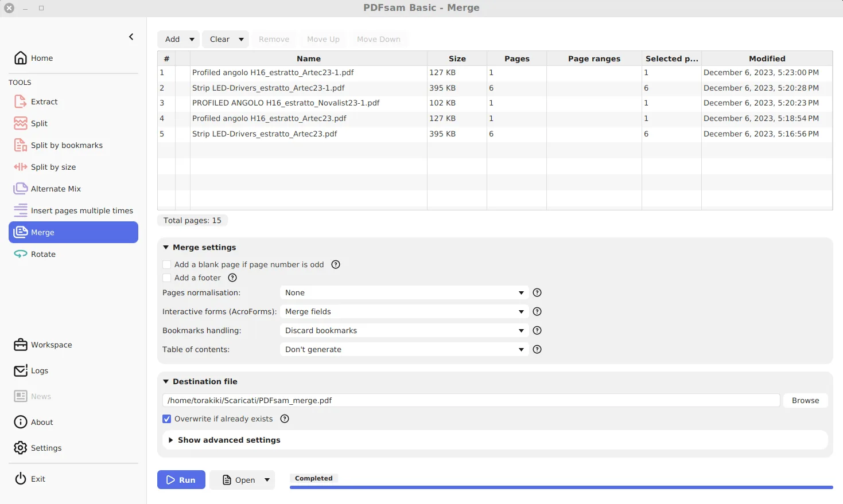Show help for Pages normalisation

coord(537,292)
